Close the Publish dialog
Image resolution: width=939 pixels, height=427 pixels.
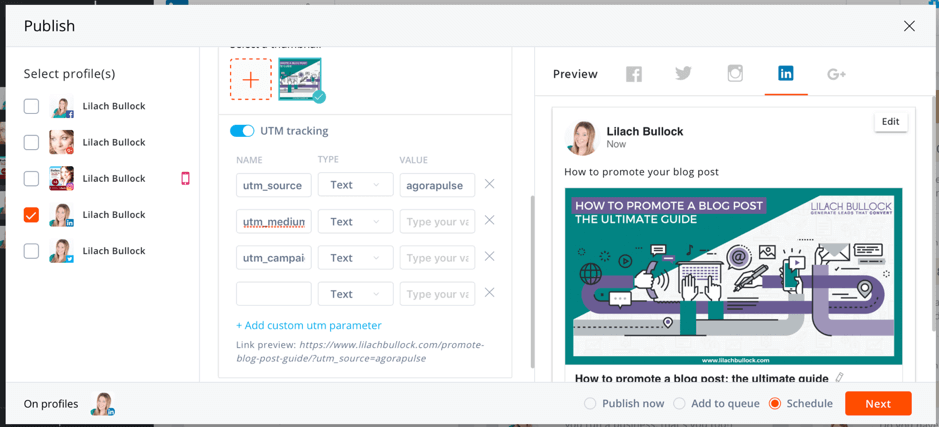909,26
